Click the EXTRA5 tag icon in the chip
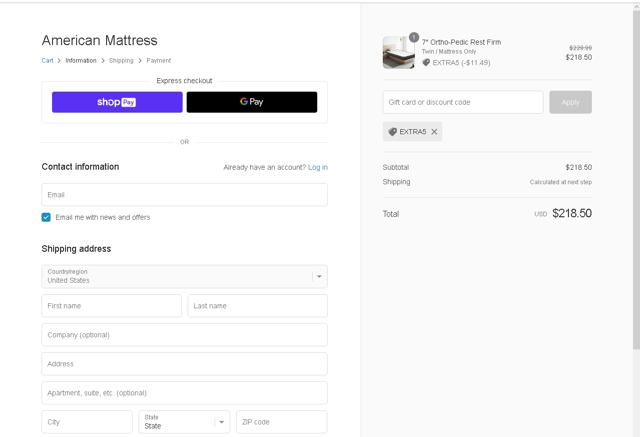640x437 pixels. point(393,131)
